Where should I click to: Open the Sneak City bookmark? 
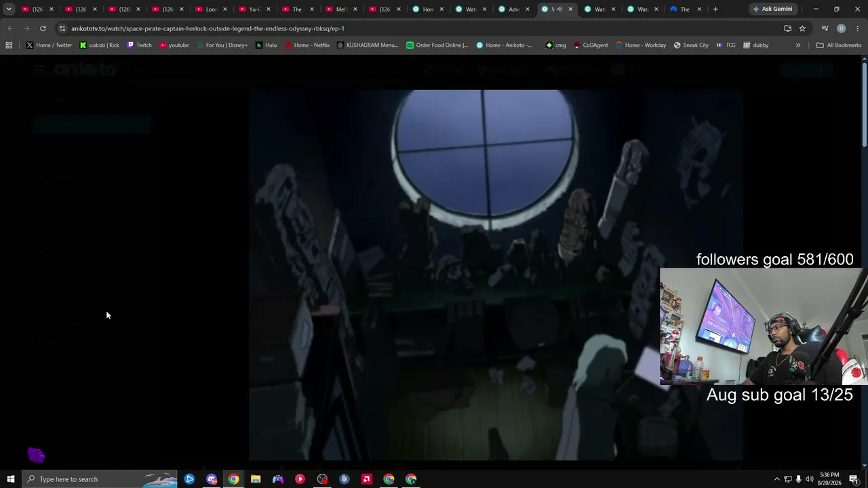(x=691, y=45)
